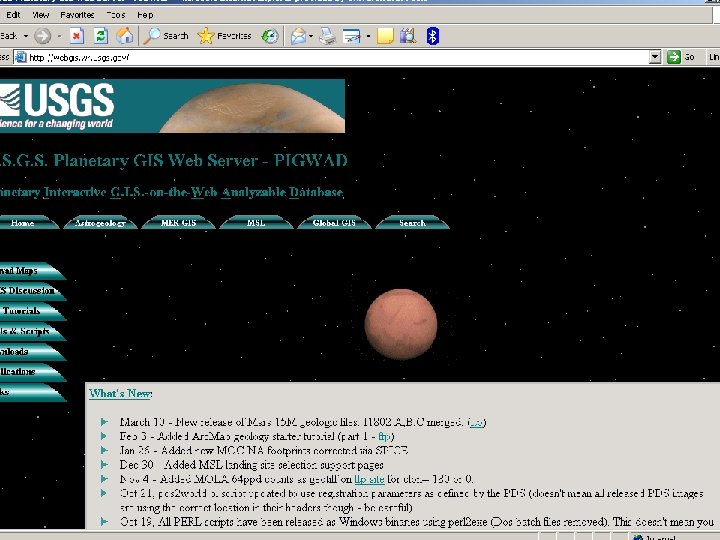Click the USGS logo banner image
720x540 pixels.
point(172,106)
